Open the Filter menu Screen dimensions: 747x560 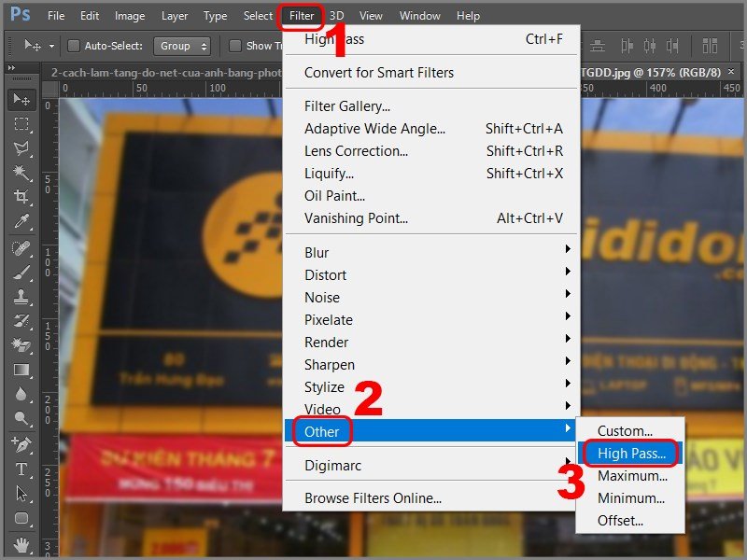pyautogui.click(x=302, y=16)
